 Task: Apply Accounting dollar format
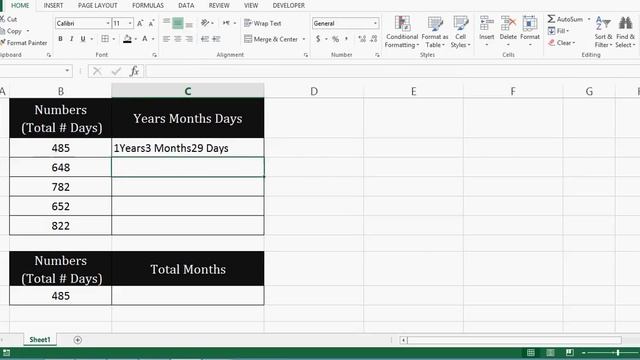point(318,39)
